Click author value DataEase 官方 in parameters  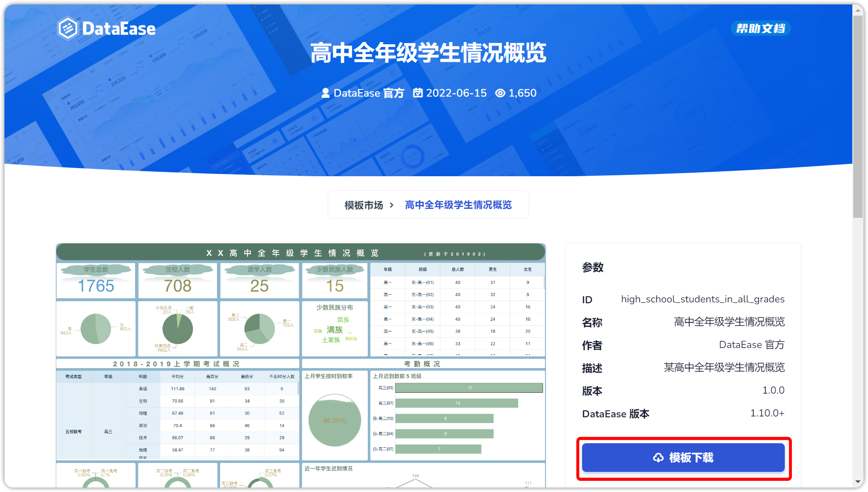click(x=752, y=345)
